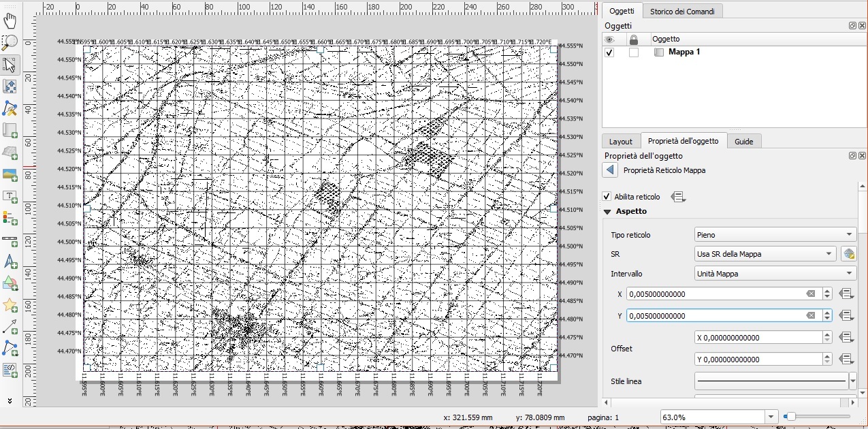Image resolution: width=868 pixels, height=429 pixels.
Task: Switch to Oggetti tab
Action: pos(622,12)
